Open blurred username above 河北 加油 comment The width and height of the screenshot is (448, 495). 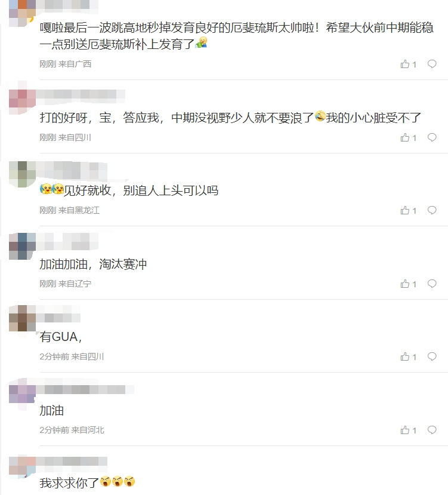pyautogui.click(x=85, y=389)
